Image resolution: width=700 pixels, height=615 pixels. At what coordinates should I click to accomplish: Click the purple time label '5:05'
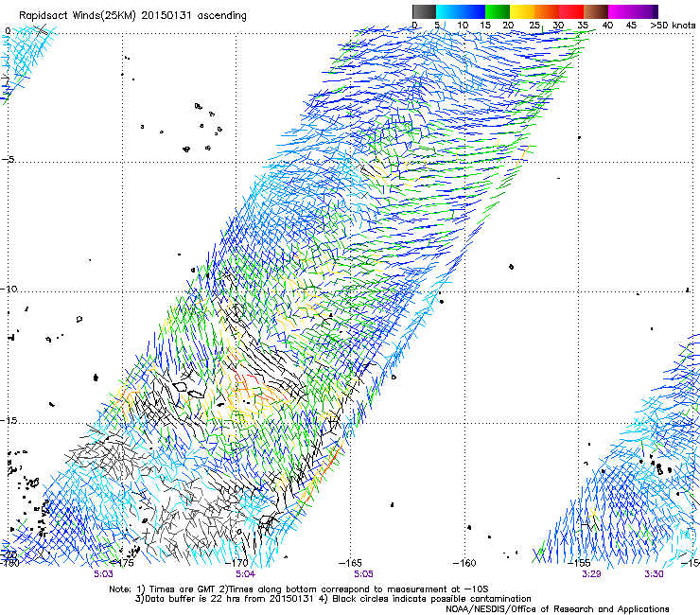pos(363,574)
